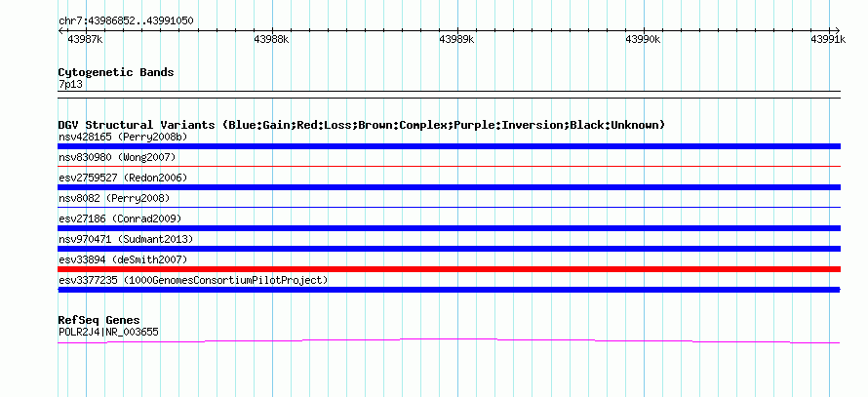868x397 pixels.
Task: Click the 7p13 cytogenetic band label
Action: 71,84
